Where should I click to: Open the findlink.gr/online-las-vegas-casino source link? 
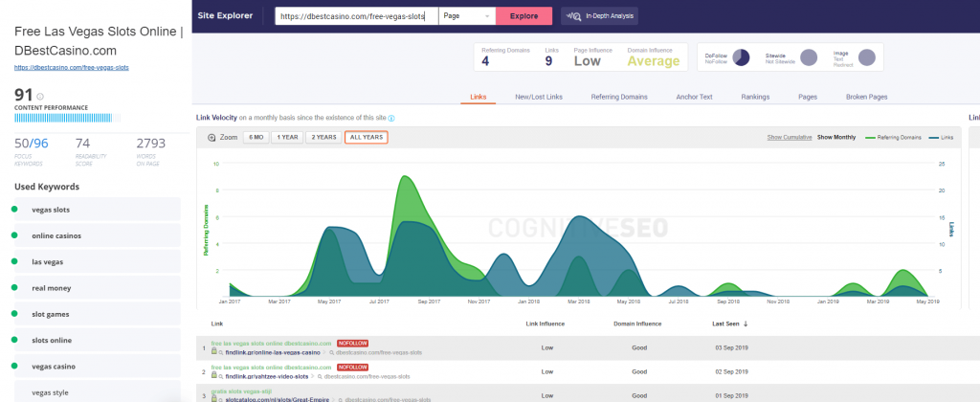pyautogui.click(x=273, y=352)
